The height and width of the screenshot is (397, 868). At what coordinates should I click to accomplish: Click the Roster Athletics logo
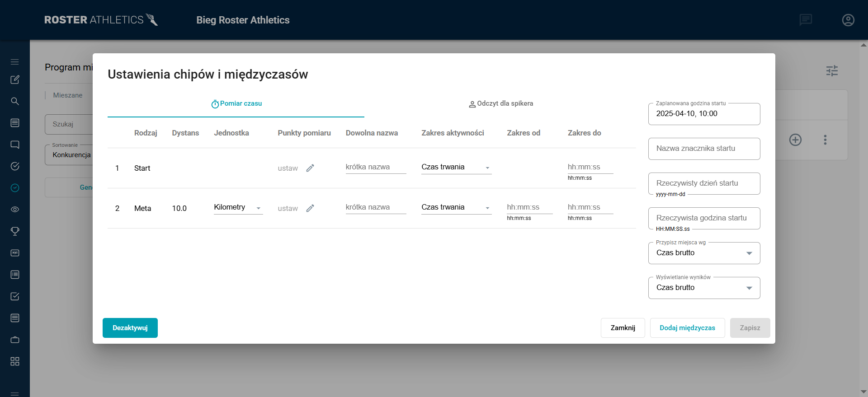point(101,20)
